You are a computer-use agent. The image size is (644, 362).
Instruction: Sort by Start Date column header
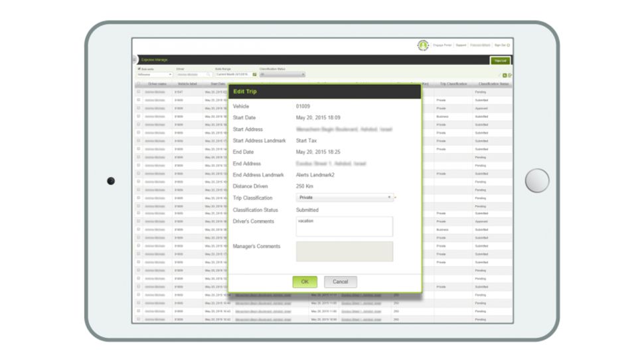click(x=218, y=84)
